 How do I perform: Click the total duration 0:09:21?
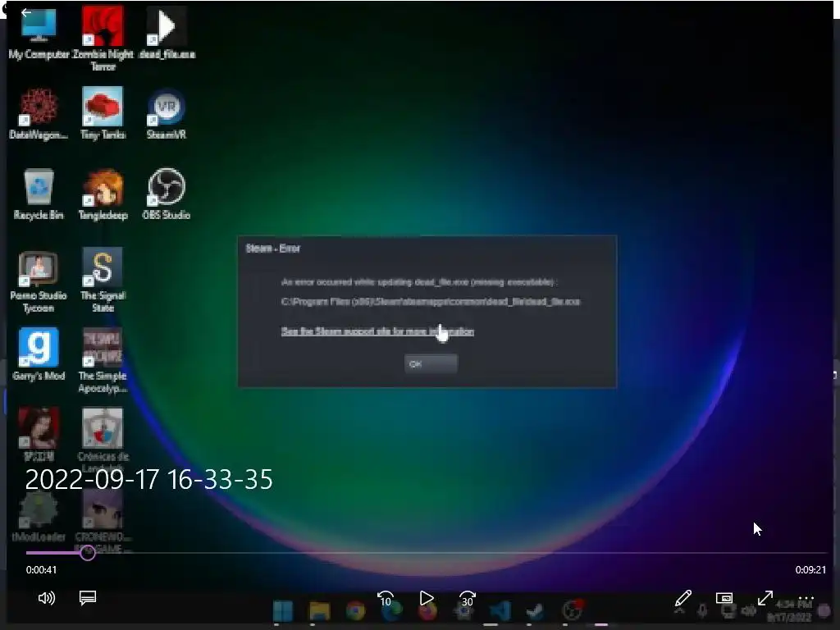[810, 570]
